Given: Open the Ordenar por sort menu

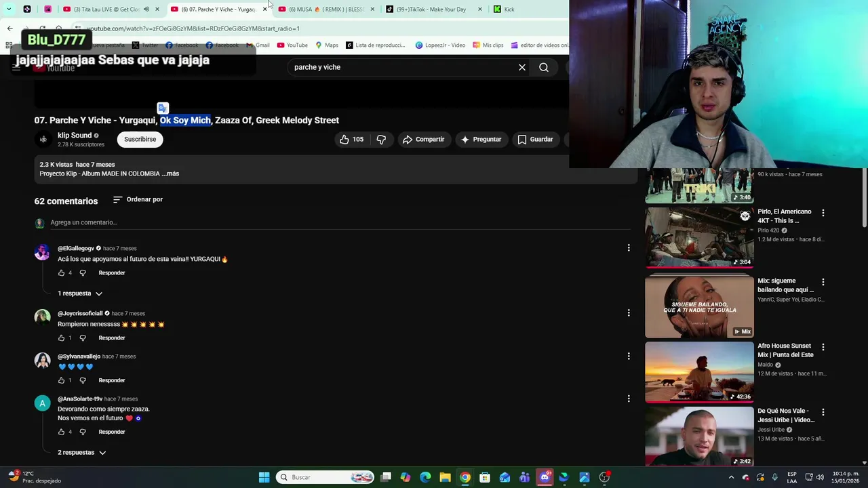Looking at the screenshot, I should point(138,199).
